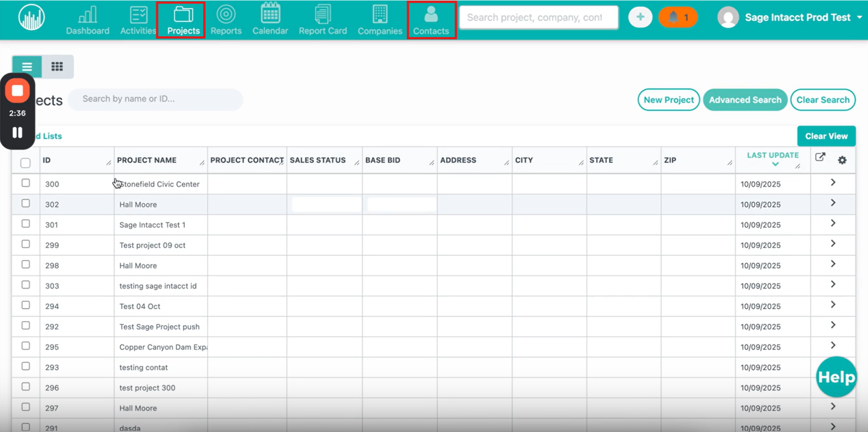
Task: Click the New Project button
Action: 668,100
